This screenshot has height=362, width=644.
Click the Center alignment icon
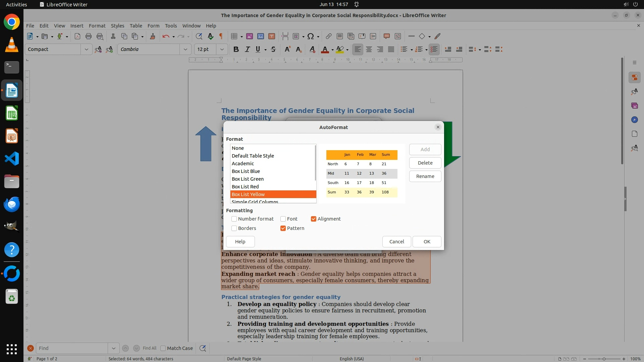point(369,49)
